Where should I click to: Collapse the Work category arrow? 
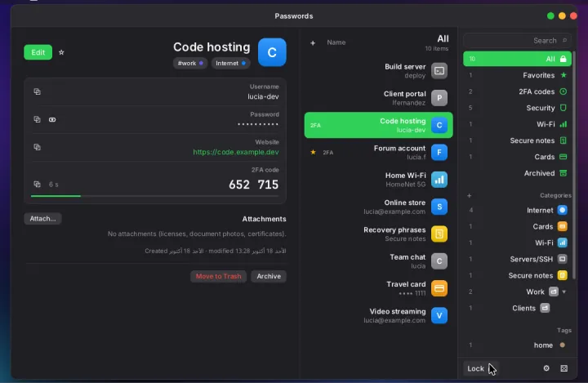[564, 292]
